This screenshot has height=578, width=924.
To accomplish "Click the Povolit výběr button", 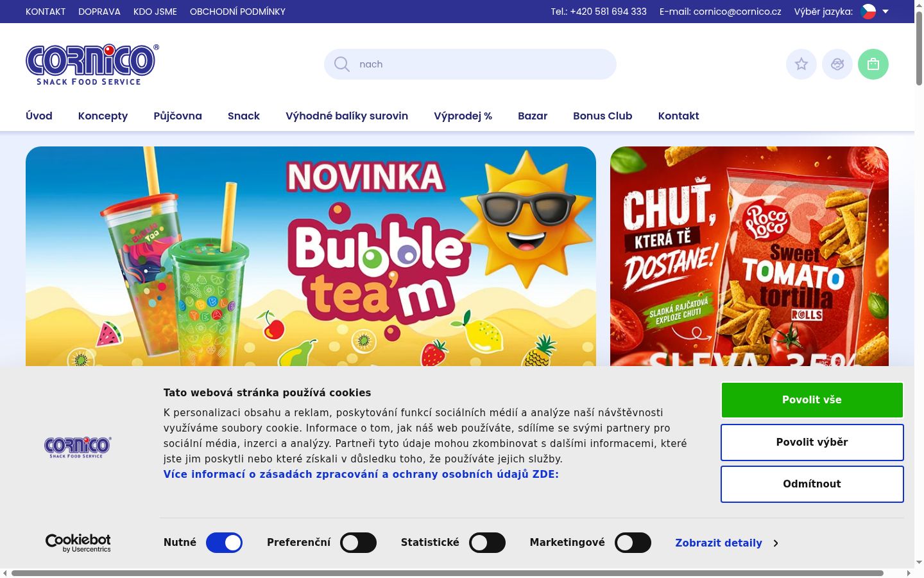I will click(x=812, y=442).
